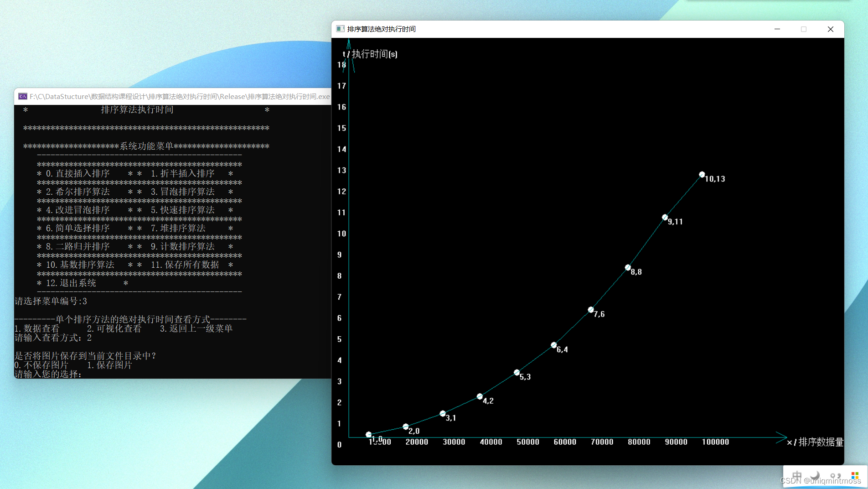Minimize the 排序算法绝对执行时间 chart window

coord(777,29)
